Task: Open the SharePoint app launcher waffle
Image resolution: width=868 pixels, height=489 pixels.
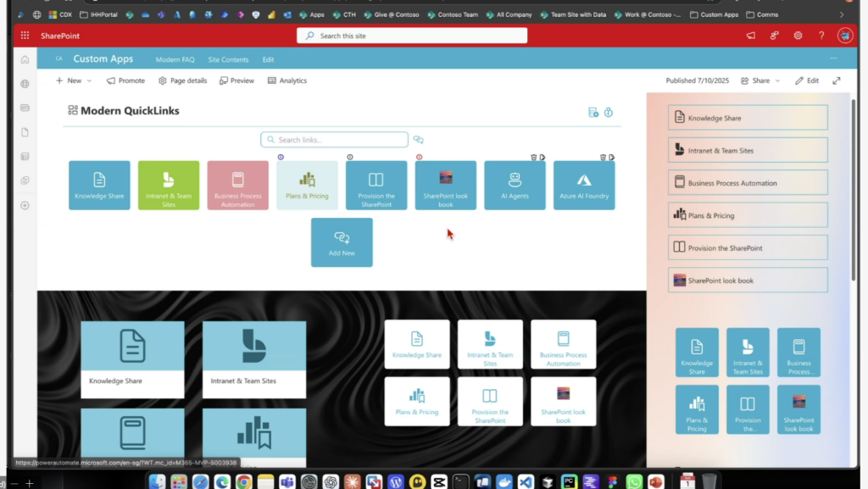Action: [x=25, y=36]
